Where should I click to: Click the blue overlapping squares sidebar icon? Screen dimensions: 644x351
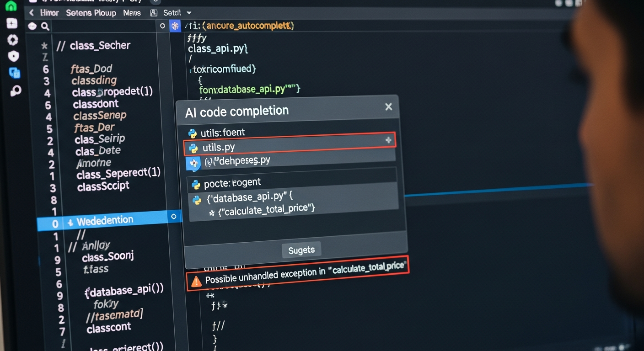point(15,73)
